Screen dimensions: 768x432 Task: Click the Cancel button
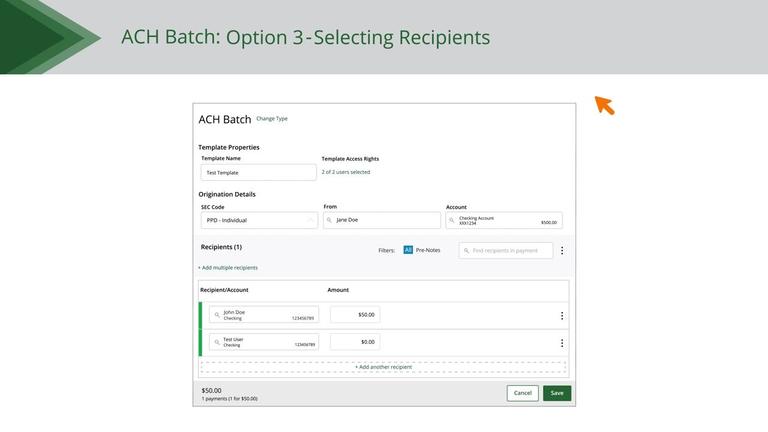click(x=523, y=393)
